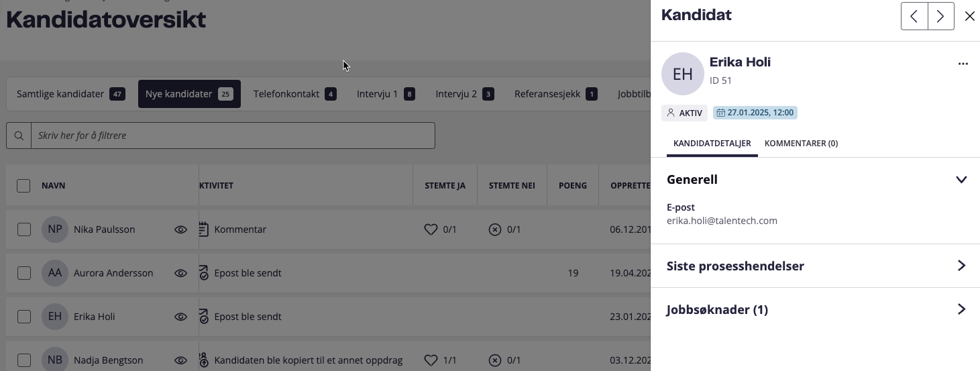Close the Kandidat panel

969,16
